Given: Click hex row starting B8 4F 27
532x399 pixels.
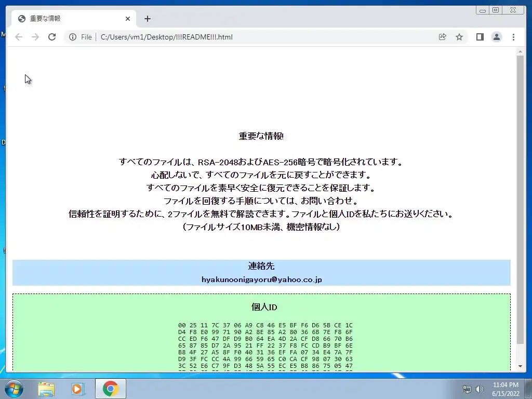Looking at the screenshot, I should coord(265,352).
